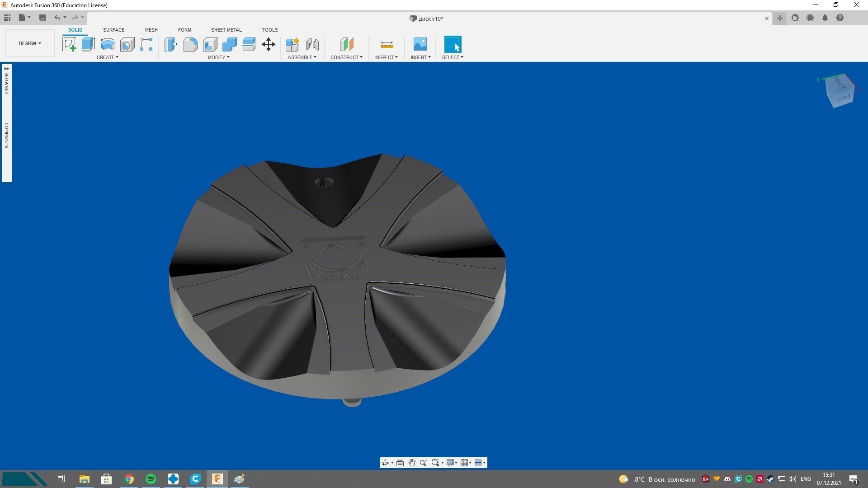Screen dimensions: 868x488
Task: Select the Fillet tool
Action: (190, 44)
